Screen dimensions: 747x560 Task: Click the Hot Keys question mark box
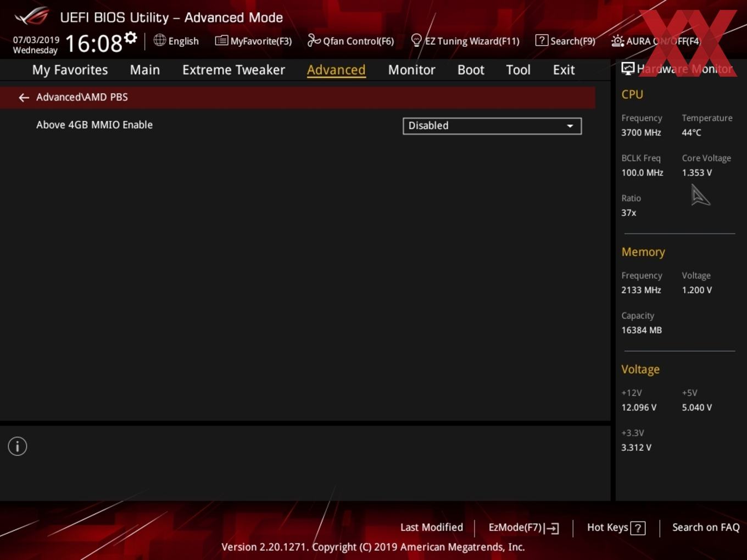point(638,528)
